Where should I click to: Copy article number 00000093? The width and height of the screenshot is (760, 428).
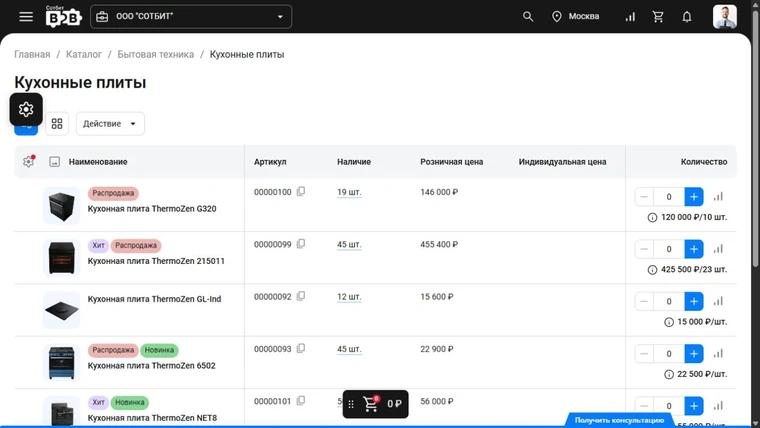point(301,349)
